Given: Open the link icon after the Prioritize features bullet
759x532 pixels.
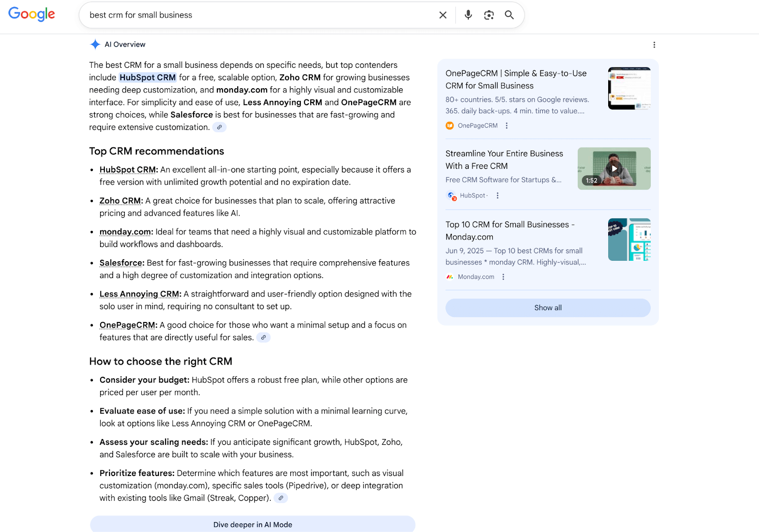Looking at the screenshot, I should coord(281,498).
